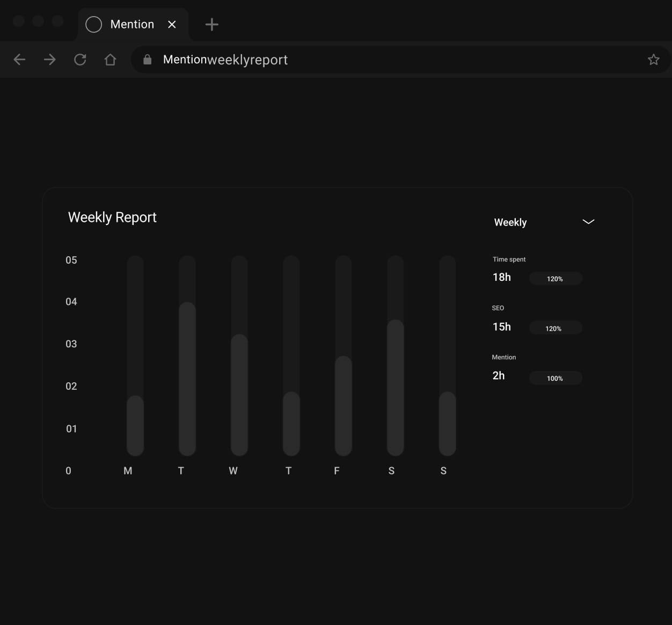Click the 2h Mention value

tap(499, 375)
